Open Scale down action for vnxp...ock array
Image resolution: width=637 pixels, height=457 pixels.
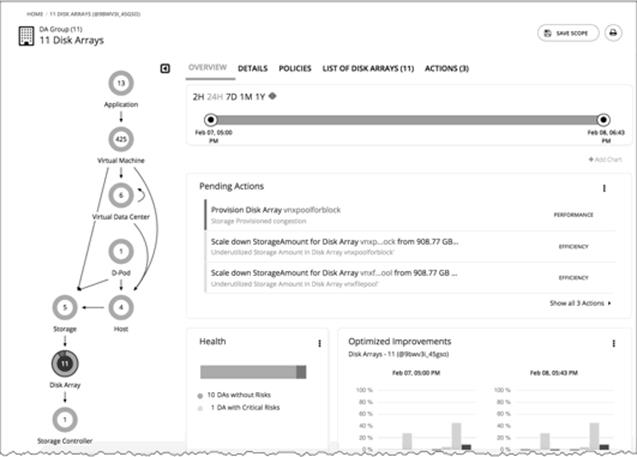tap(410, 247)
